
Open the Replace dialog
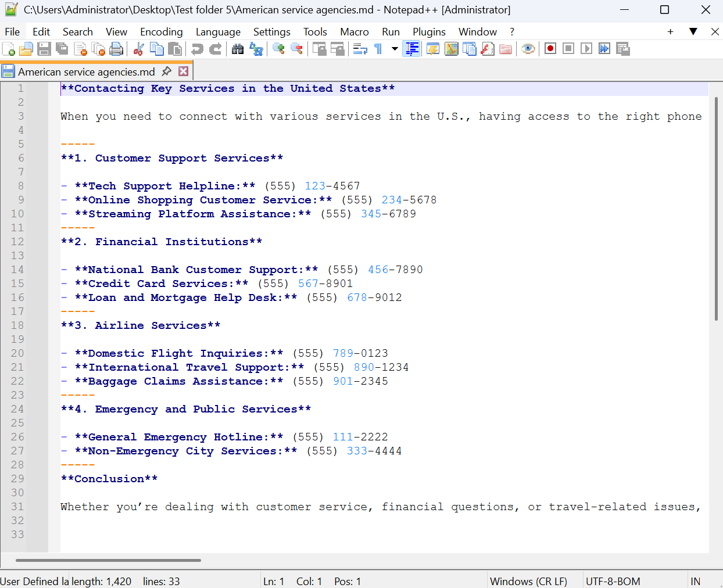pyautogui.click(x=256, y=49)
